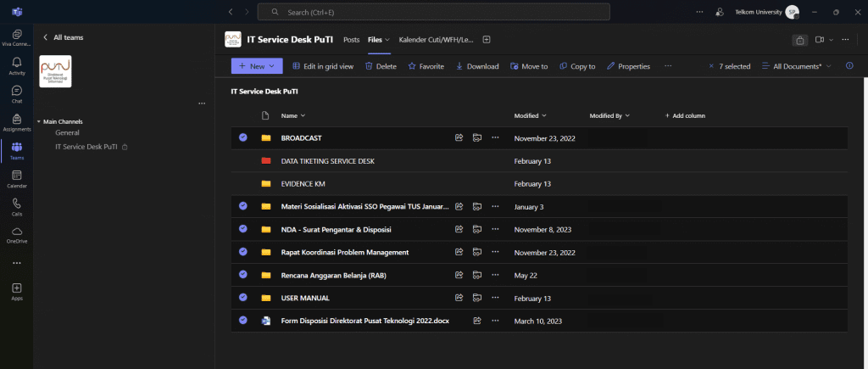Image resolution: width=868 pixels, height=369 pixels.
Task: Click the share icon for BROADCAST folder
Action: point(459,137)
